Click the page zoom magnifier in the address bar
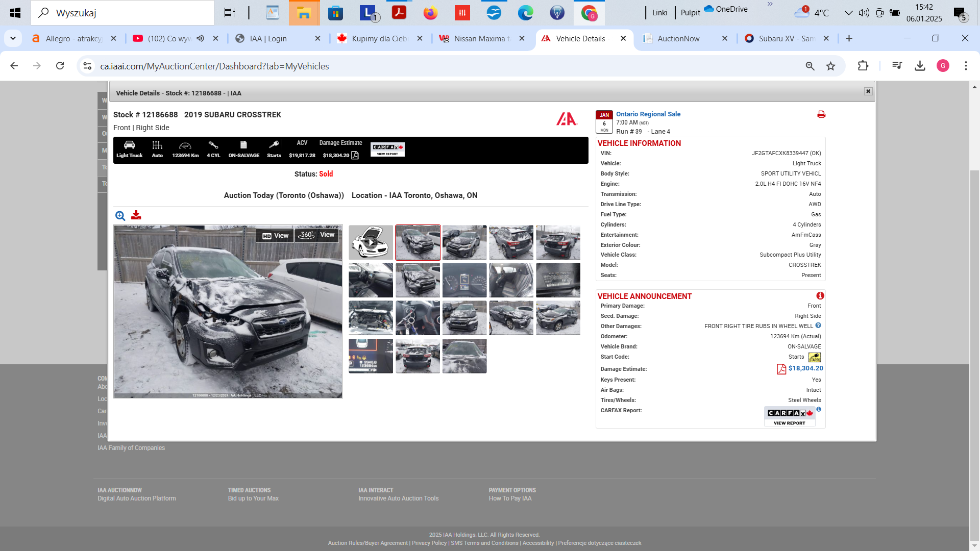The width and height of the screenshot is (980, 551). (x=810, y=66)
